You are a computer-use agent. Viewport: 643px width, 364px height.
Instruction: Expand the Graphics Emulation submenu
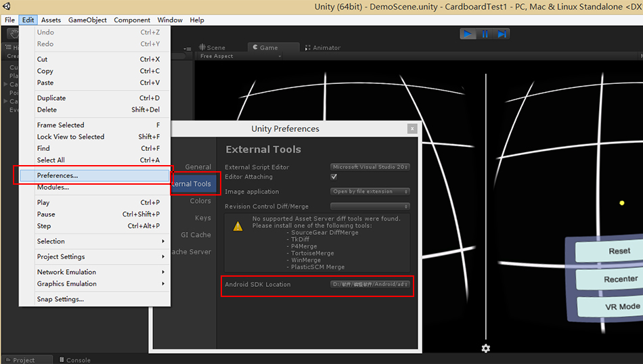(x=95, y=283)
